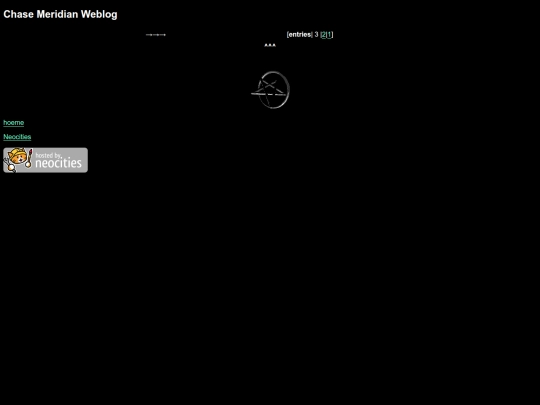
Task: Click the 'Chase Meridian Weblog' heading
Action: coord(60,14)
